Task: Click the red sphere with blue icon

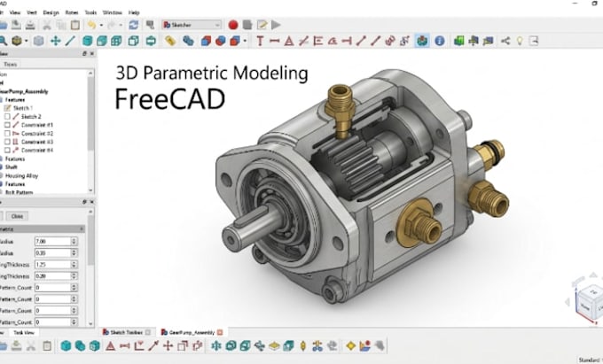Action: click(x=220, y=41)
